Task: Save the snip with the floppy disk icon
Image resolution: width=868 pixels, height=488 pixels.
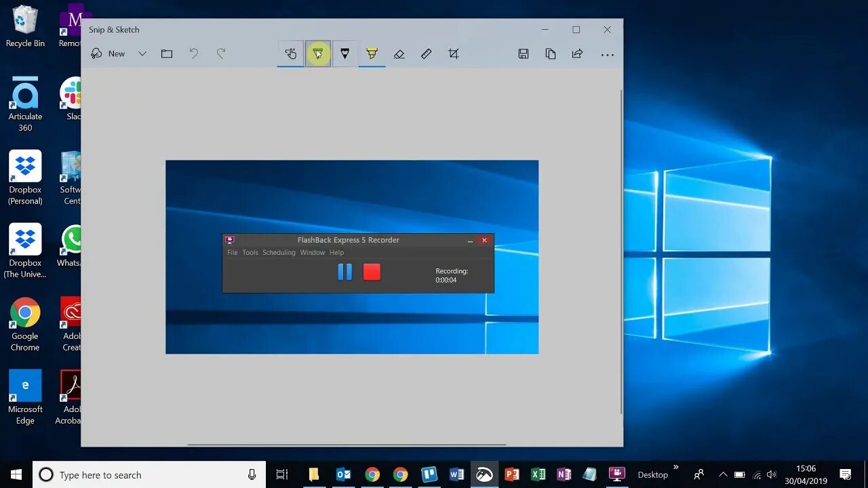Action: pyautogui.click(x=524, y=54)
